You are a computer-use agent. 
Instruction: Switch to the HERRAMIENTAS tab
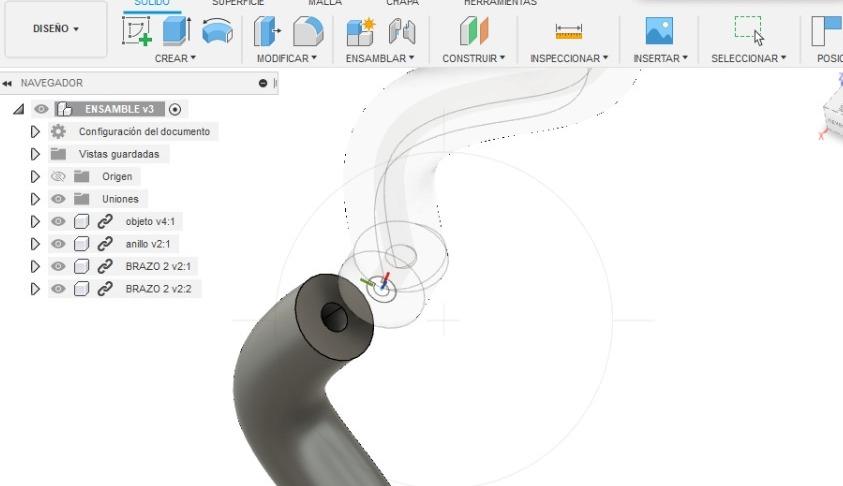click(x=500, y=3)
